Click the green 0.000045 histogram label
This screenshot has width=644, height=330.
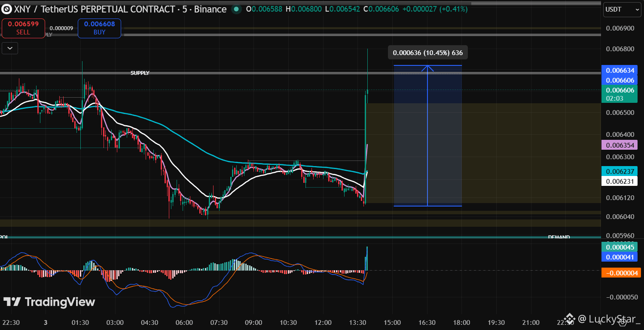tap(620, 247)
